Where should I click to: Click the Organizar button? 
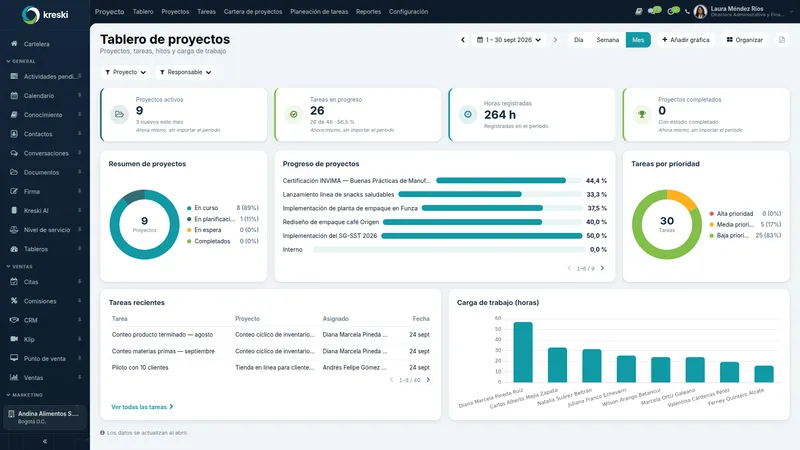click(745, 40)
